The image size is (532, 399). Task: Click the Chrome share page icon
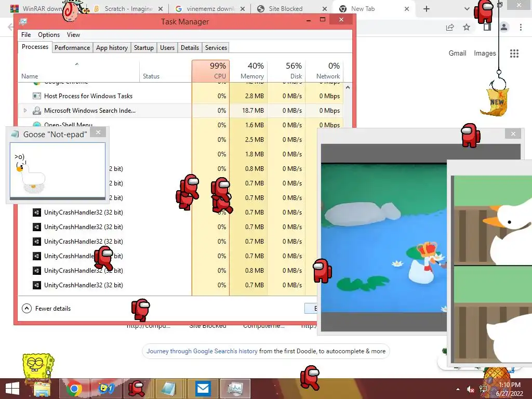pos(450,27)
